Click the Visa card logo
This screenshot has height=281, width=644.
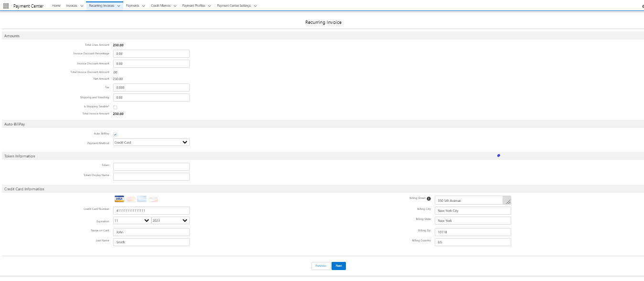(119, 199)
